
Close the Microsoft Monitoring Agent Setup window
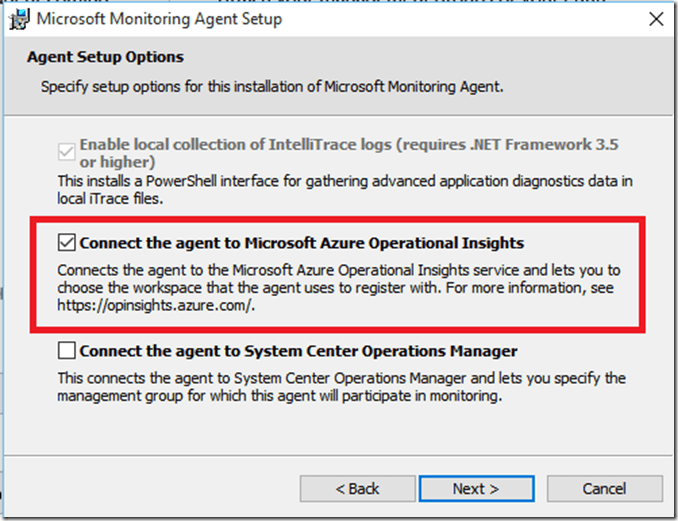655,19
